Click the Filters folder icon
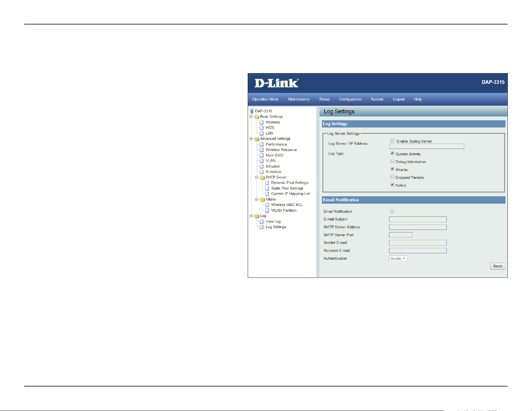Screen dimensions: 532x411 pyautogui.click(x=262, y=199)
